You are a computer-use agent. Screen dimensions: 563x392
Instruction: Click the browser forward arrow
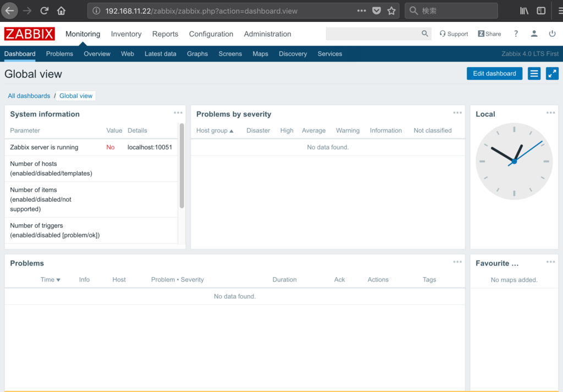click(27, 11)
